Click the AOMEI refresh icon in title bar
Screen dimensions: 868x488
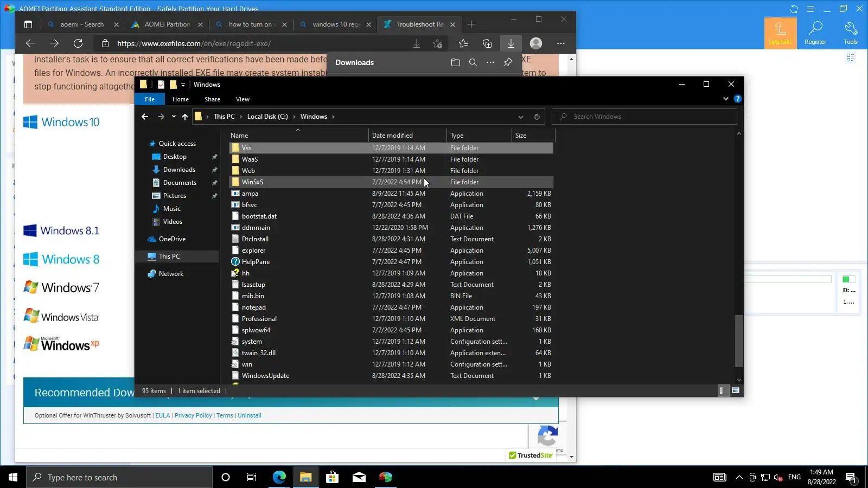[x=794, y=9]
